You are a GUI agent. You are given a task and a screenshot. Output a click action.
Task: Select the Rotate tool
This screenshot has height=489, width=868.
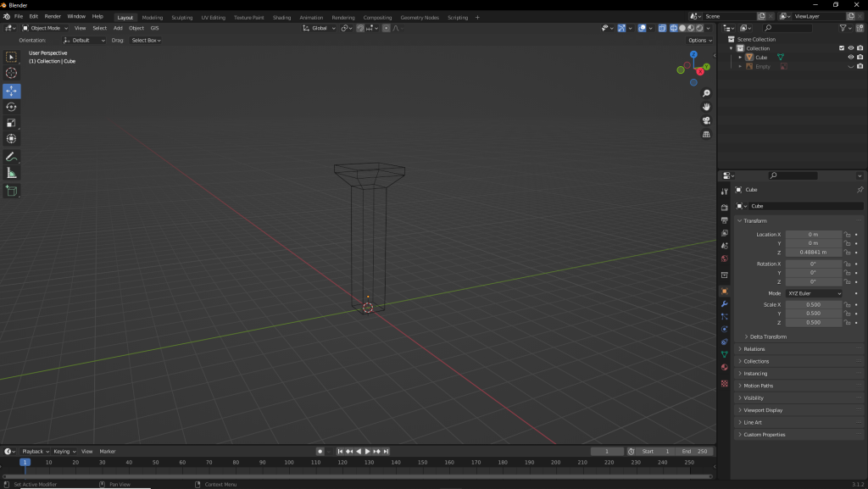12,107
